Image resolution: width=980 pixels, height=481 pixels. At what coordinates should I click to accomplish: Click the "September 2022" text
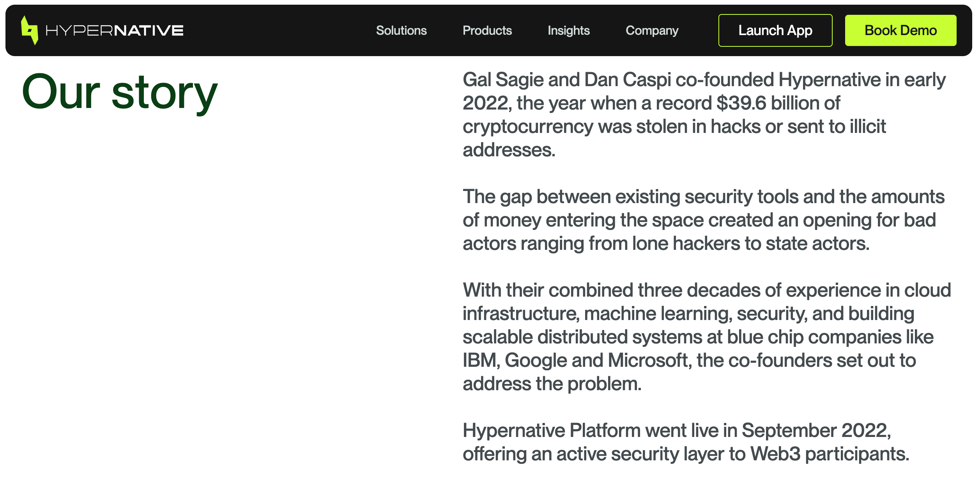(815, 431)
